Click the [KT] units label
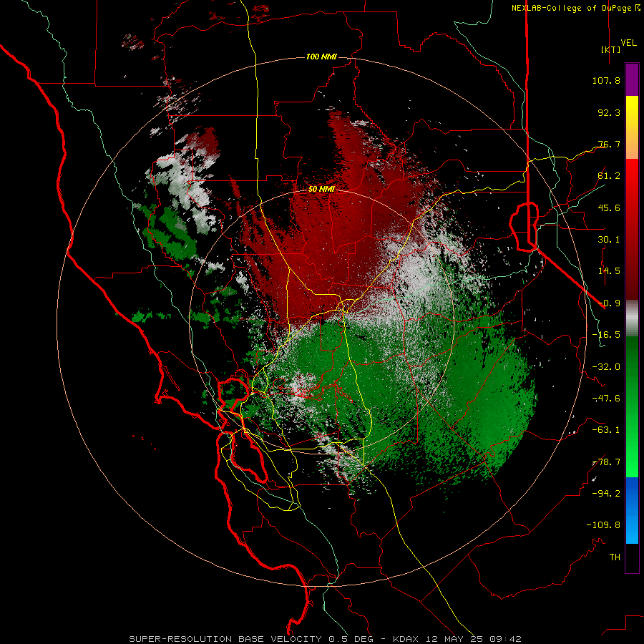This screenshot has width=644, height=644. click(610, 49)
